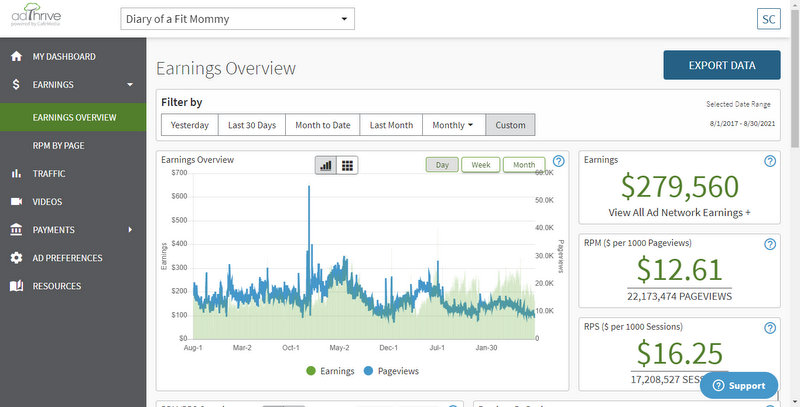This screenshot has width=800, height=407.
Task: Click the Resources book icon
Action: [16, 286]
